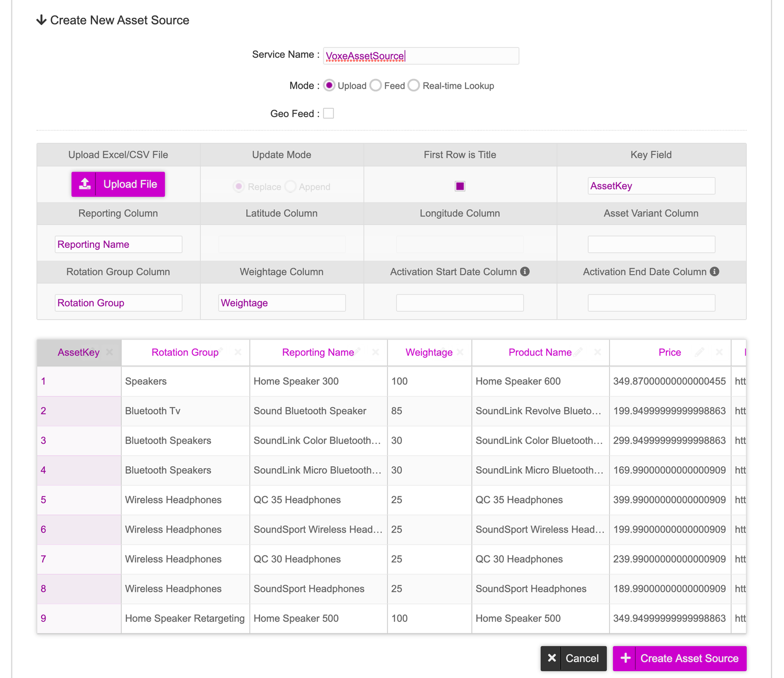
Task: Click the Asset Variant Column input field
Action: 651,244
